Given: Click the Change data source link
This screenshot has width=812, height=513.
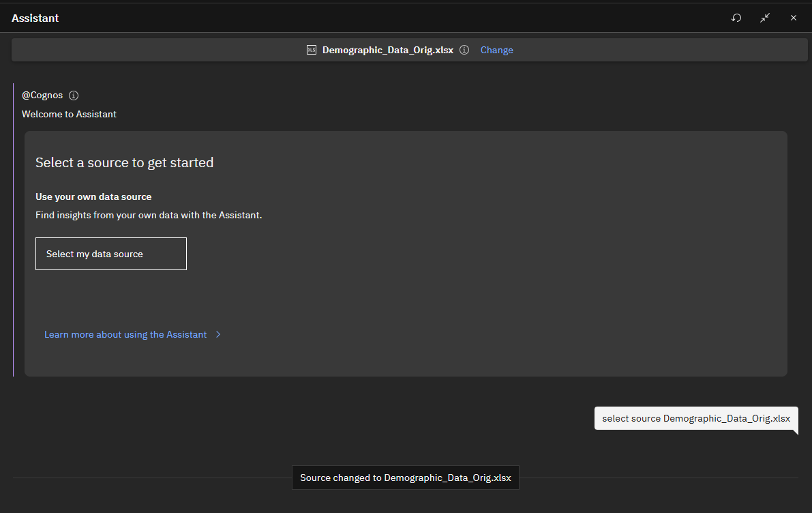Looking at the screenshot, I should tap(496, 50).
